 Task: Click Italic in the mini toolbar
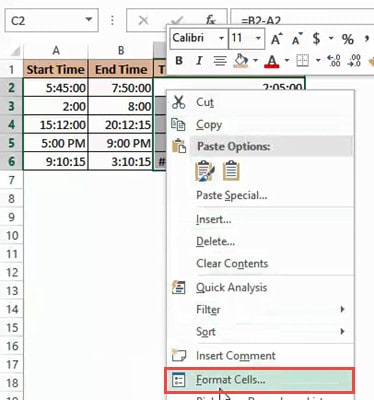199,61
